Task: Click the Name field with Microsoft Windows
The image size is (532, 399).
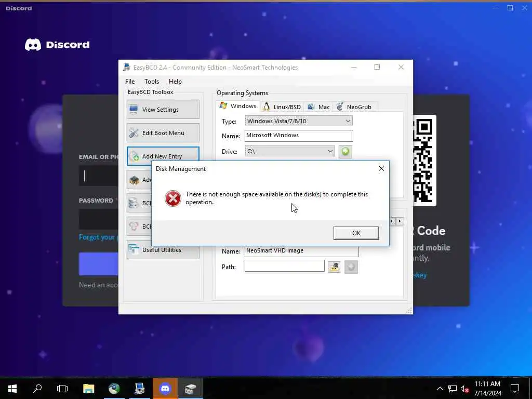Action: [x=299, y=136]
